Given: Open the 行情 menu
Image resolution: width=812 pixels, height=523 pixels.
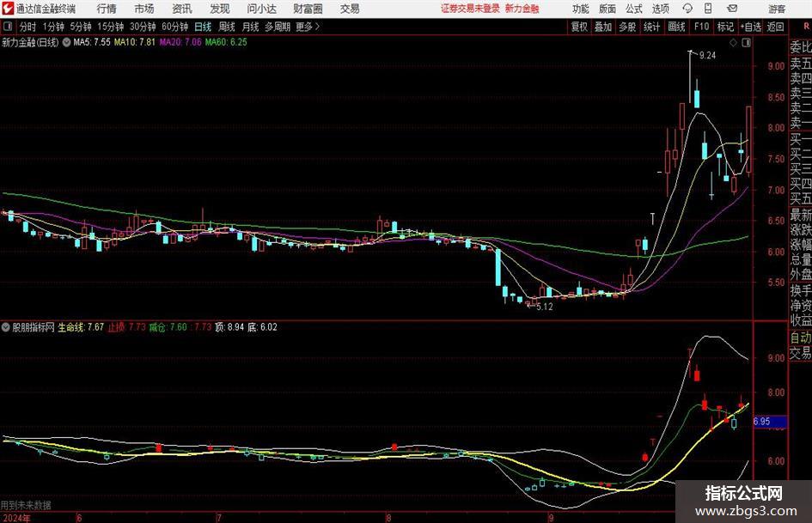Looking at the screenshot, I should (x=107, y=9).
